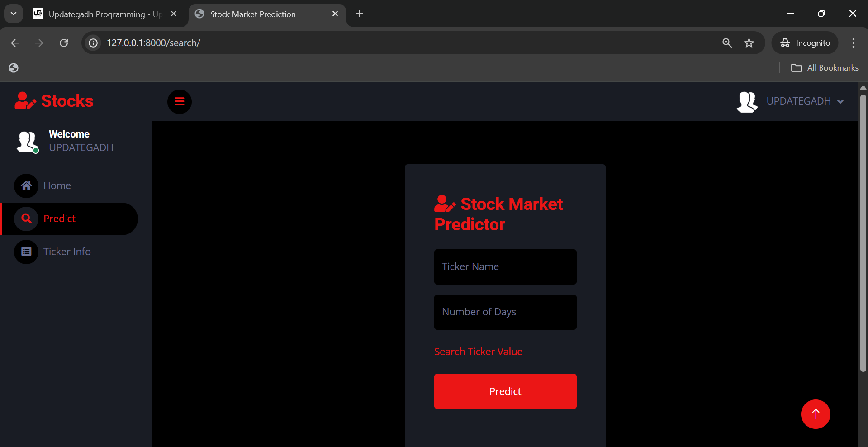
Task: Click the scroll-to-top arrow button
Action: click(x=815, y=414)
